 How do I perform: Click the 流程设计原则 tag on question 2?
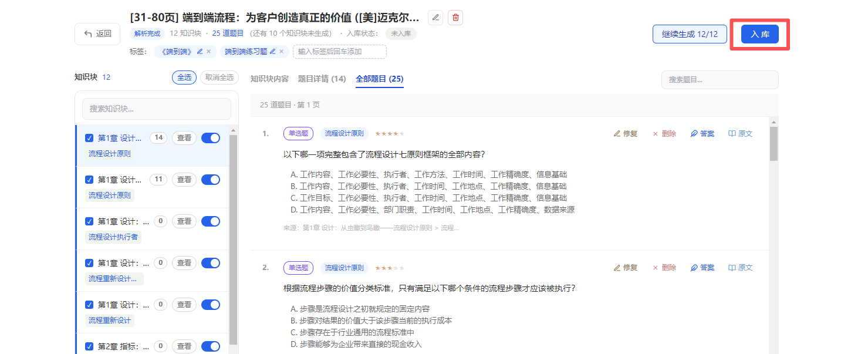345,268
